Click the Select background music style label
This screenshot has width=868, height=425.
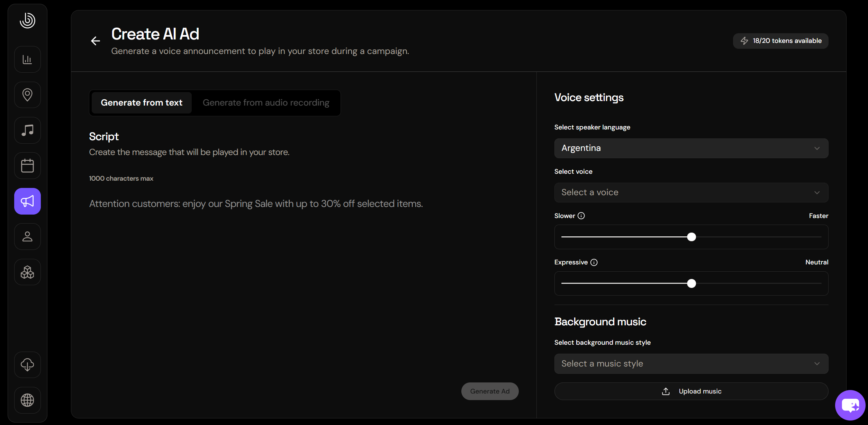pyautogui.click(x=602, y=343)
